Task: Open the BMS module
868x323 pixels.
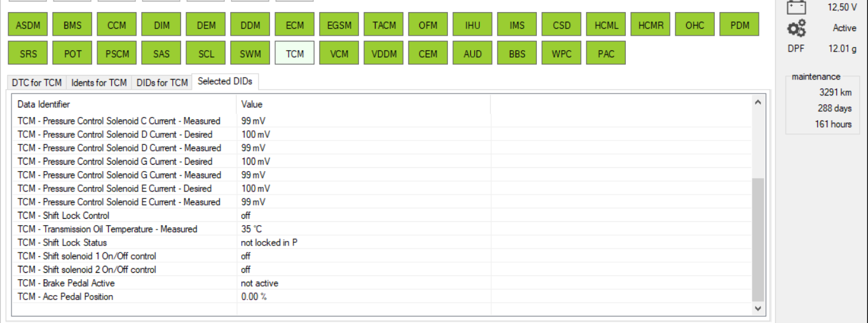Action: 72,26
